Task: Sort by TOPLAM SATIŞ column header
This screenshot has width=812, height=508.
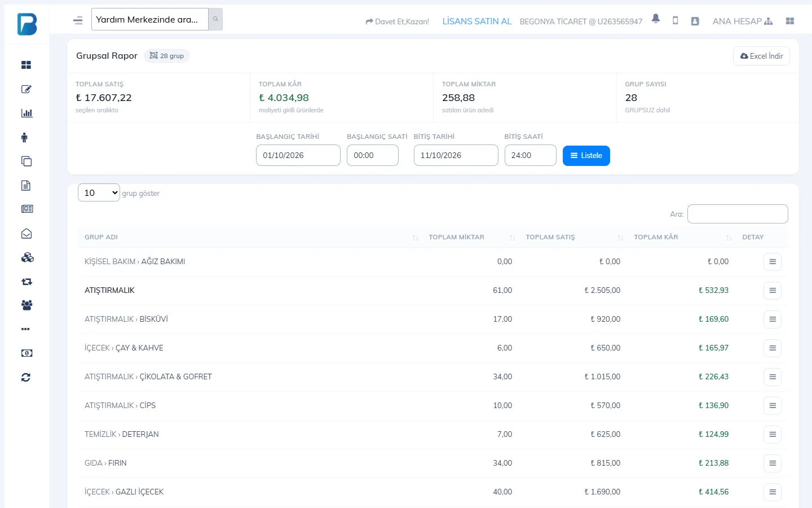Action: [x=574, y=237]
